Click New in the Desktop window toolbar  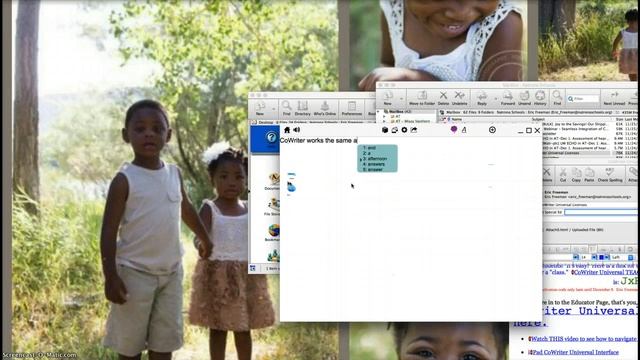(x=260, y=109)
